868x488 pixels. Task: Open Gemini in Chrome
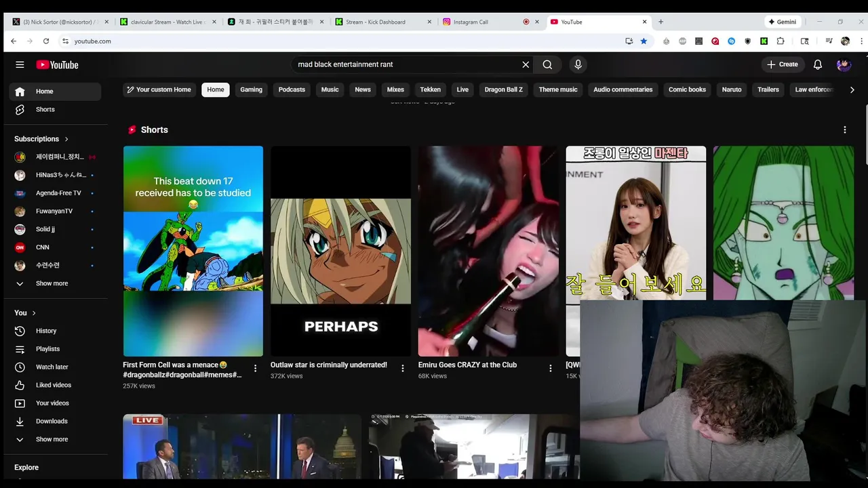pyautogui.click(x=782, y=22)
